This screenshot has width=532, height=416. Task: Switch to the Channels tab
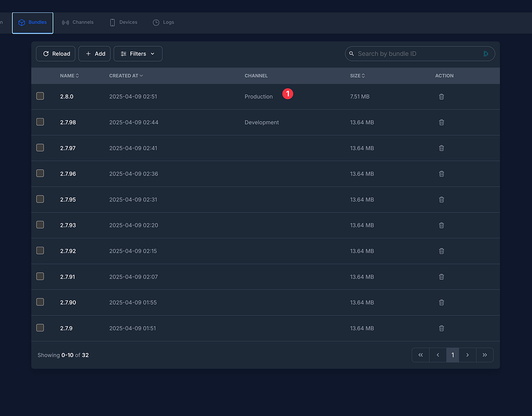click(x=78, y=22)
